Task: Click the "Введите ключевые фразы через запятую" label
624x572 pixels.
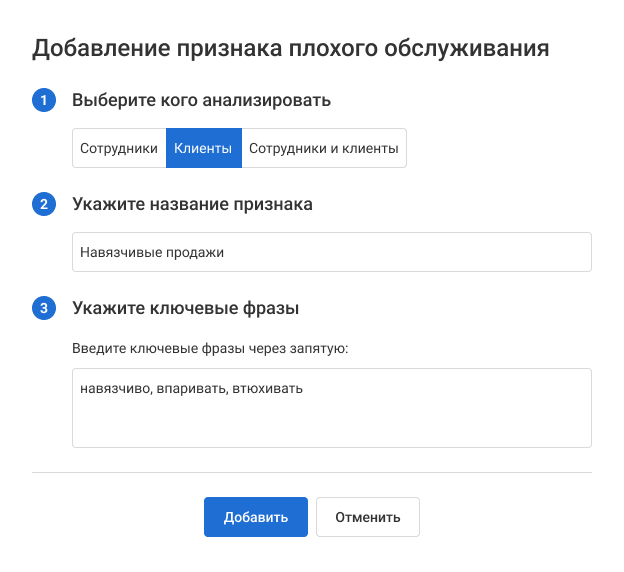Action: 210,350
